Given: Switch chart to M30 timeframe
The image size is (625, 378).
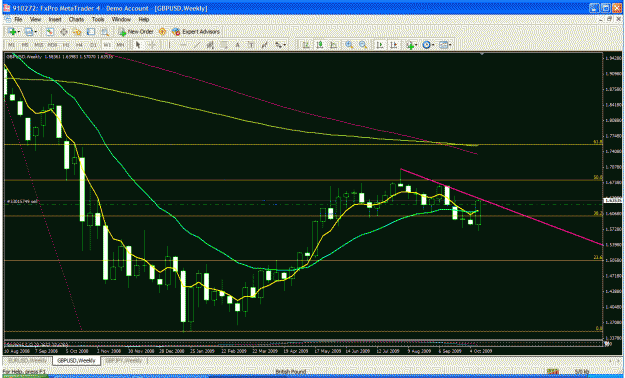Looking at the screenshot, I should tap(52, 45).
